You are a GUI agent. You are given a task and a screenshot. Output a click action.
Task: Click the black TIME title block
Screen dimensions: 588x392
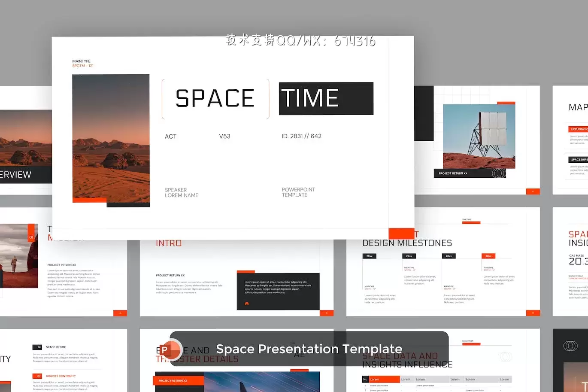click(326, 98)
